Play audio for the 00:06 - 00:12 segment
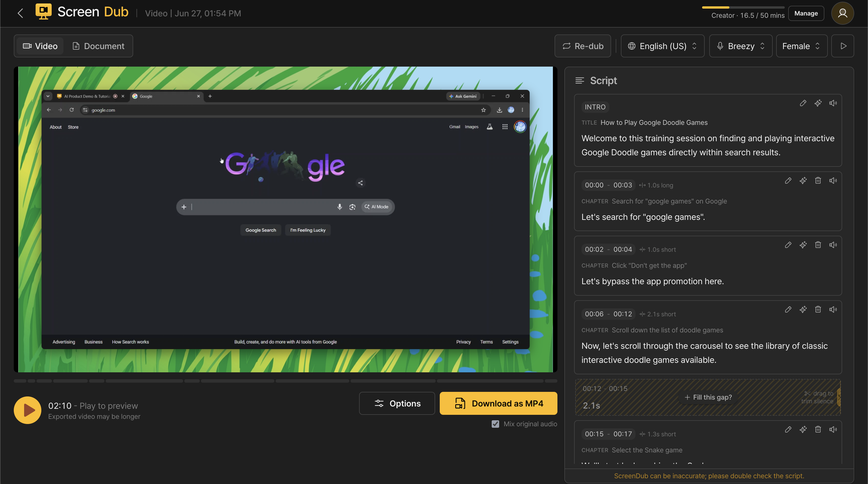This screenshot has height=484, width=868. click(833, 309)
